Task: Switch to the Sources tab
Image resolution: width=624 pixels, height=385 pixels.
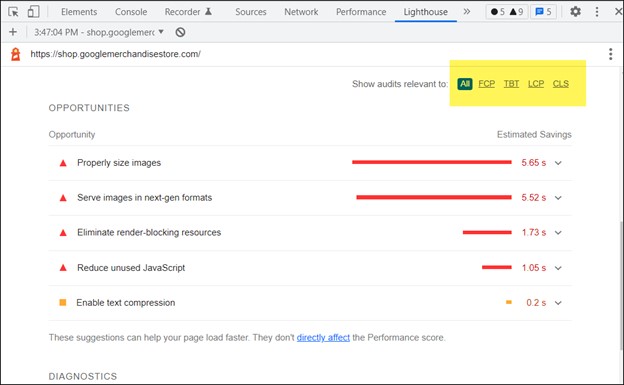Action: click(x=251, y=12)
